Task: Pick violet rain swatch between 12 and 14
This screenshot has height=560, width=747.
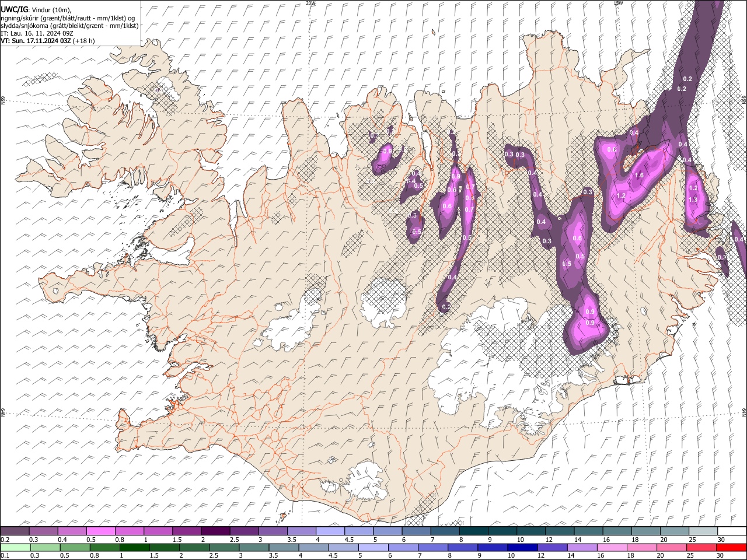Action: click(552, 547)
